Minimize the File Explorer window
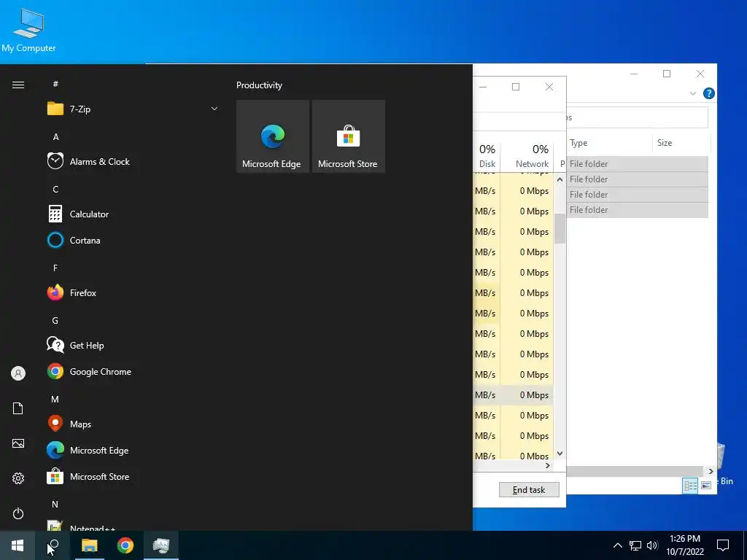The height and width of the screenshot is (560, 747). (634, 74)
